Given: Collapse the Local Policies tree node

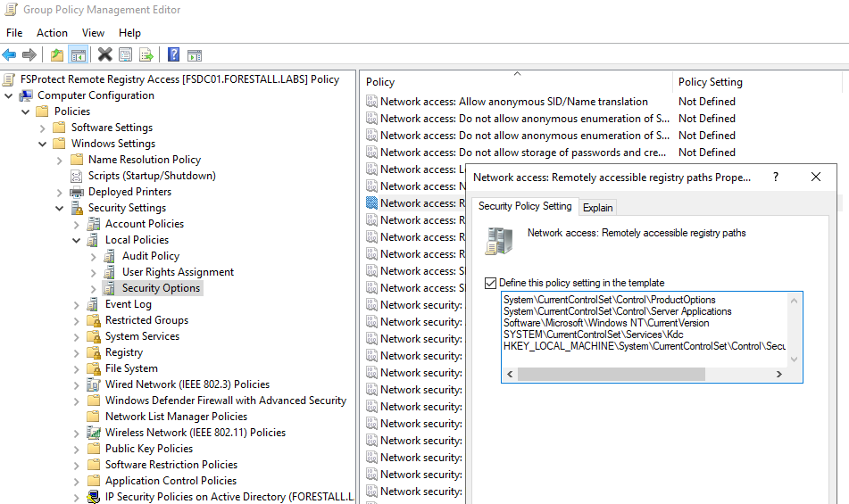Looking at the screenshot, I should [77, 240].
